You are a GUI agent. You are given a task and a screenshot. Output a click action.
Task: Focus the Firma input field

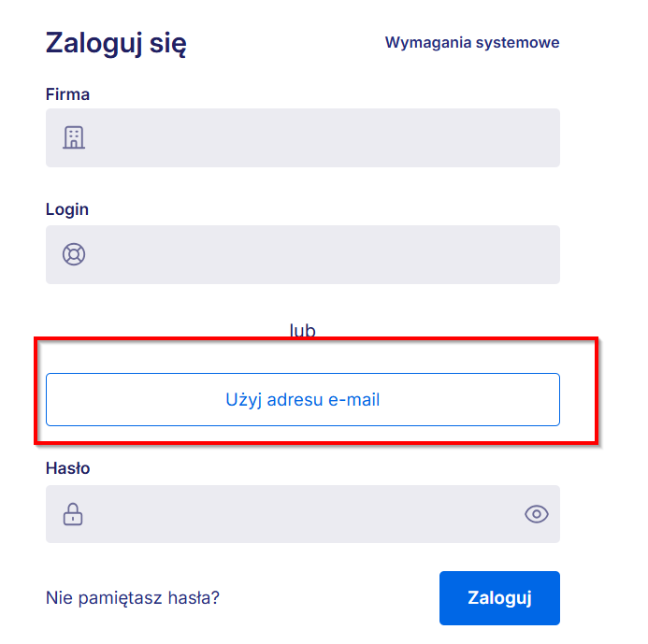point(318,138)
